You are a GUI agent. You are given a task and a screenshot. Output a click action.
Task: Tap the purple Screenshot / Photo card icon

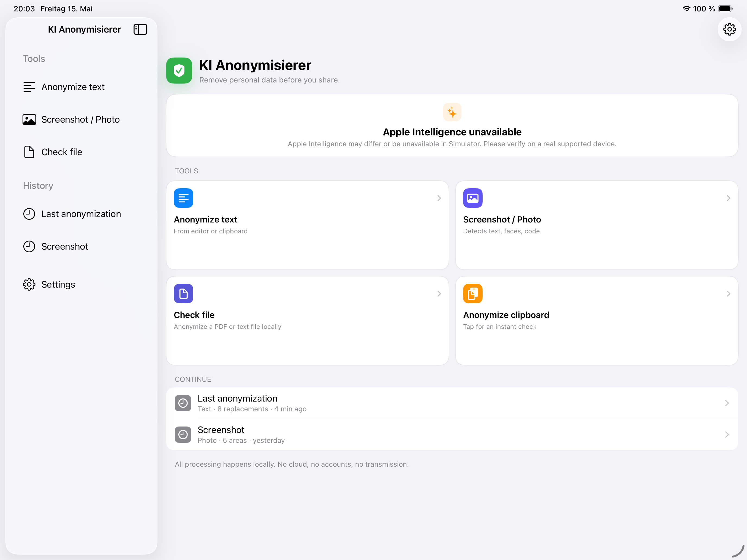(473, 198)
